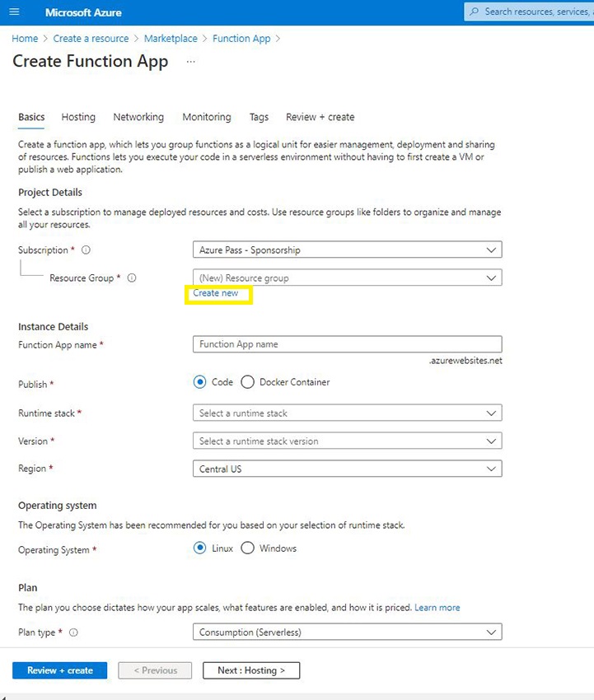Select the Docker Container publish option

248,382
